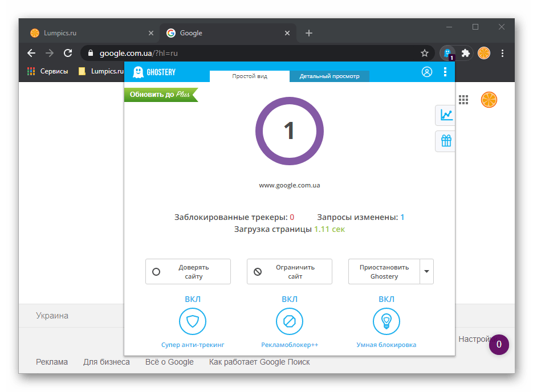Click the Ghostery extension icon in toolbar

447,53
